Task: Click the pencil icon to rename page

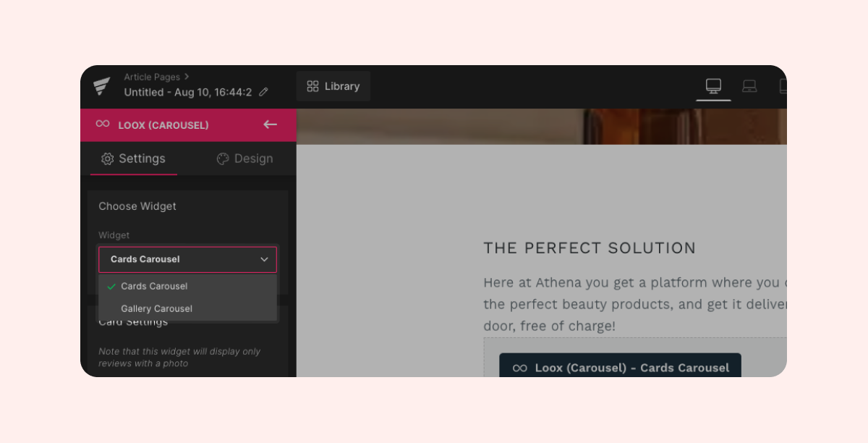Action: tap(263, 92)
